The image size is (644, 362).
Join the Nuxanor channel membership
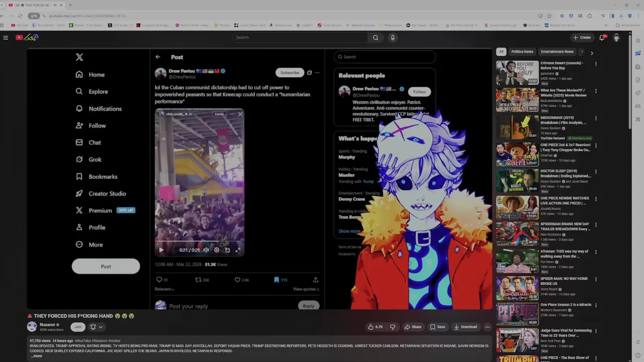[x=77, y=327]
